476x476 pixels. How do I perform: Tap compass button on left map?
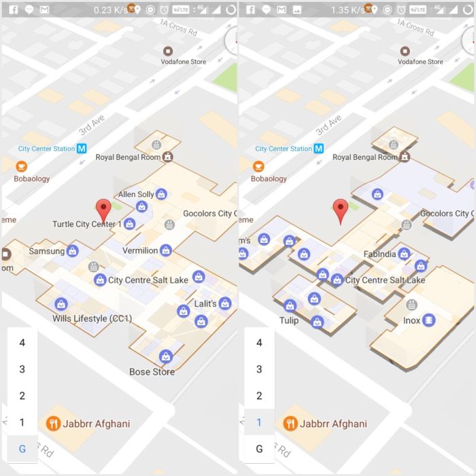[231, 40]
